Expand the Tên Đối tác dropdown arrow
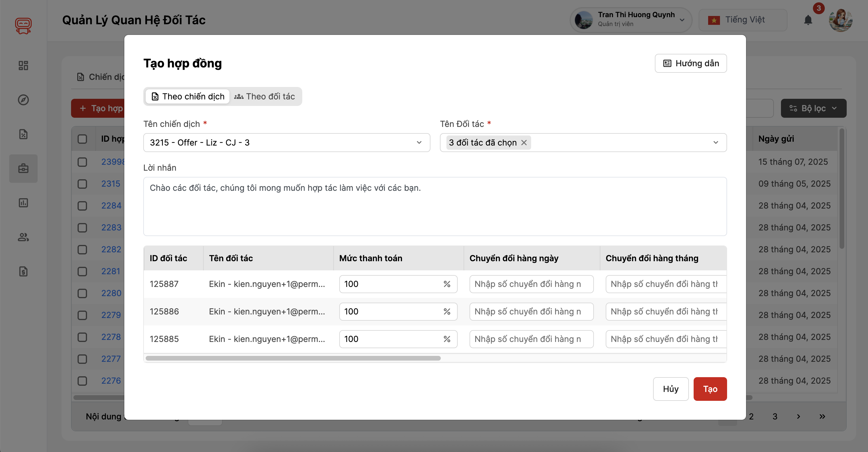The height and width of the screenshot is (452, 868). click(x=716, y=143)
